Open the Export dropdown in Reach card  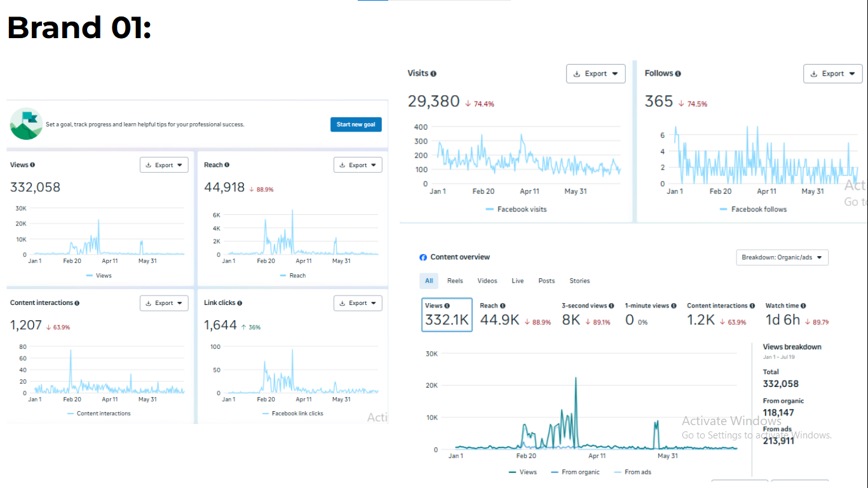tap(358, 165)
